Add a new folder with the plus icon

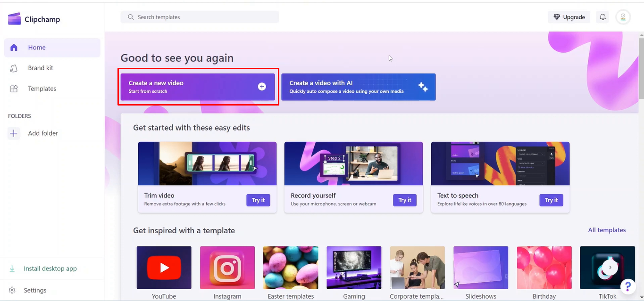click(x=14, y=133)
